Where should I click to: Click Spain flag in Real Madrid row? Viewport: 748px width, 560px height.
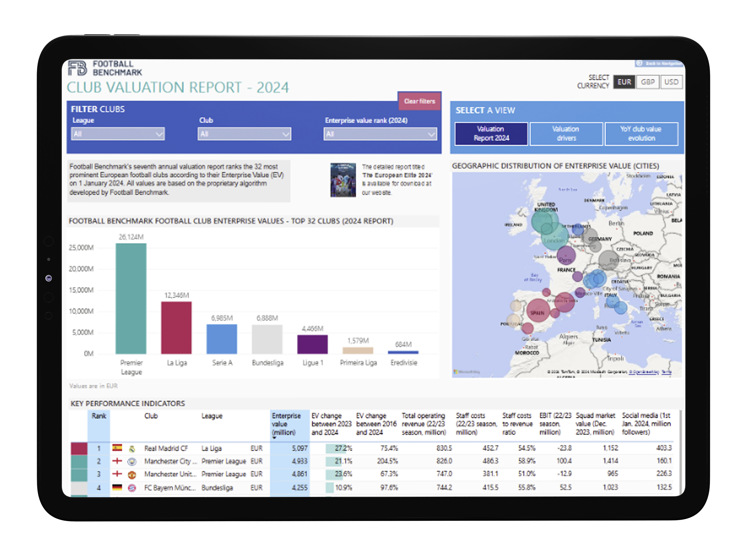pyautogui.click(x=117, y=448)
